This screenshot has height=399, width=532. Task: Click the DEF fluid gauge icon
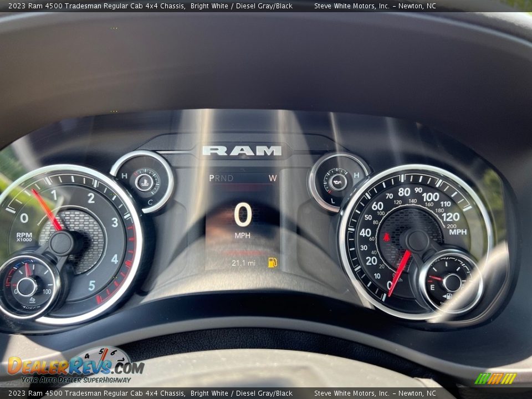click(32, 300)
